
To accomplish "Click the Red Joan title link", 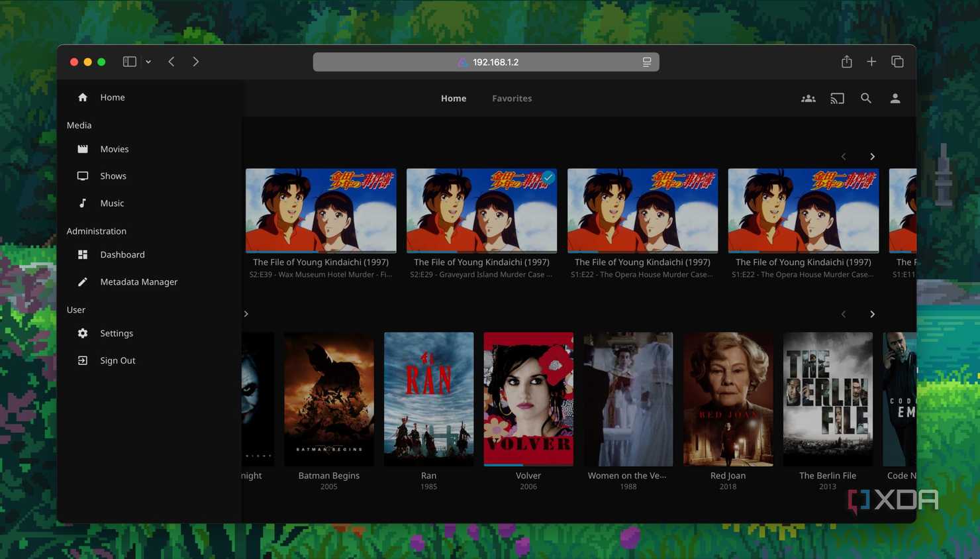I will 728,476.
